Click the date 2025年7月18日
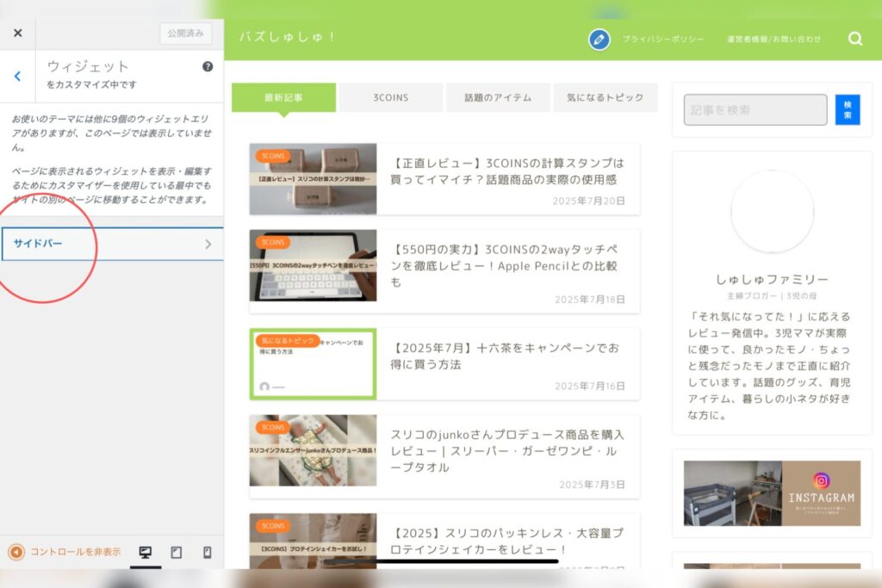Viewport: 882px width, 588px height. (x=589, y=300)
